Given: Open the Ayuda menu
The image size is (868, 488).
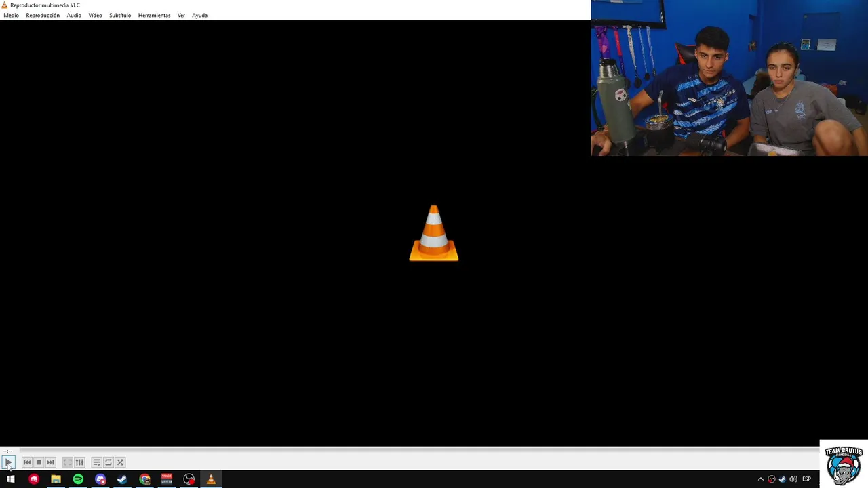Looking at the screenshot, I should 199,15.
